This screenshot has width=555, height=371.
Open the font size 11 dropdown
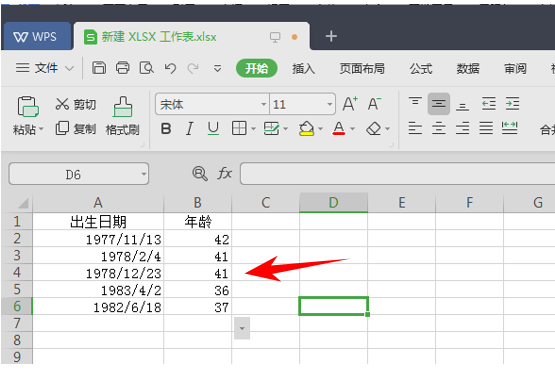pos(330,104)
